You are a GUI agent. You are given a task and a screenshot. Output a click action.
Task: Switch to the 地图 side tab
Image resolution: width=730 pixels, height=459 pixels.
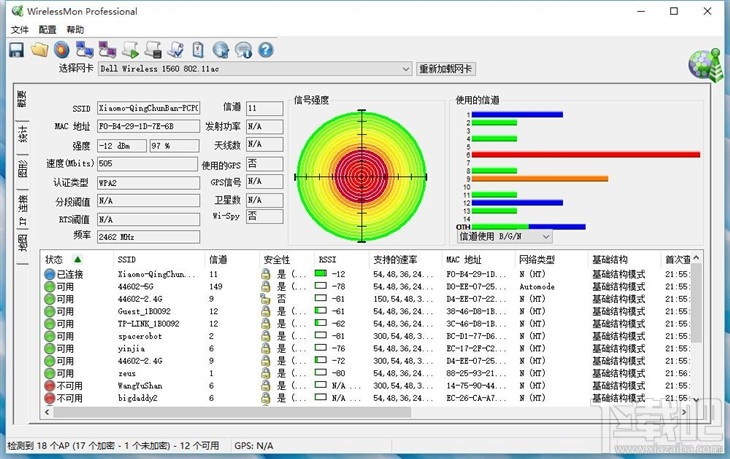(x=22, y=244)
